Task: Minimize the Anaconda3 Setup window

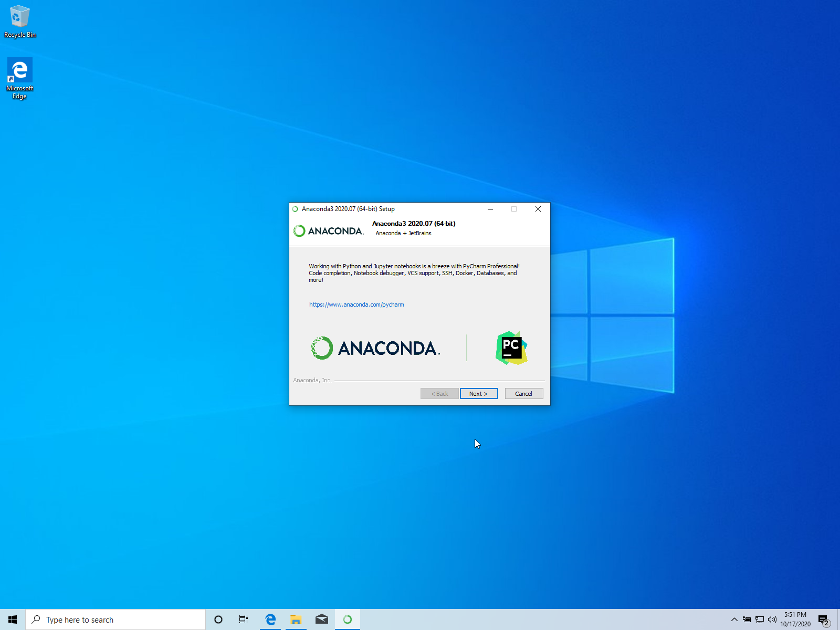Action: pyautogui.click(x=490, y=209)
